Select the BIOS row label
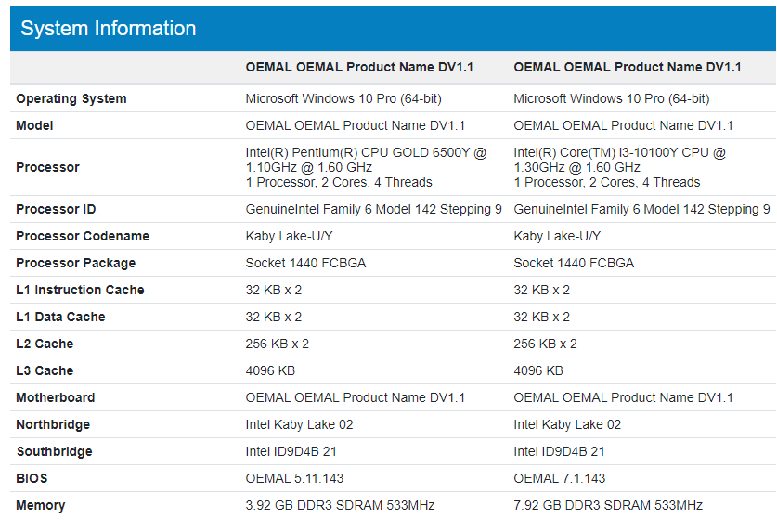 (32, 478)
